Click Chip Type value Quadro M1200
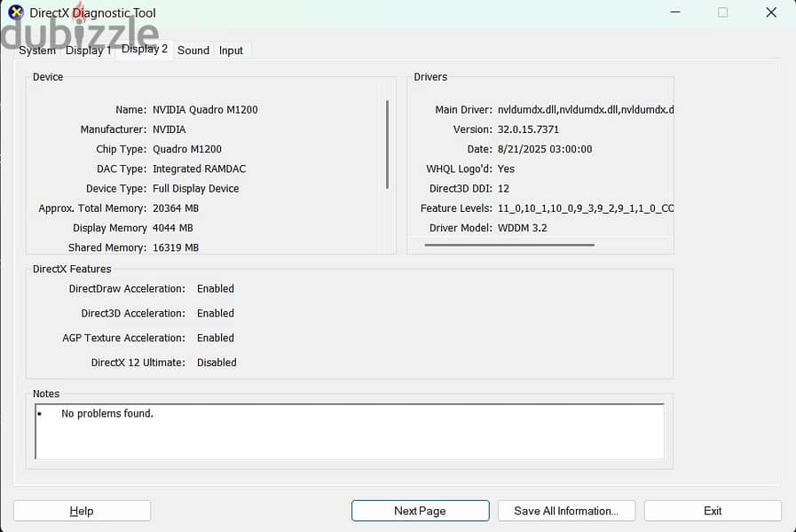The width and height of the screenshot is (796, 532). (187, 149)
